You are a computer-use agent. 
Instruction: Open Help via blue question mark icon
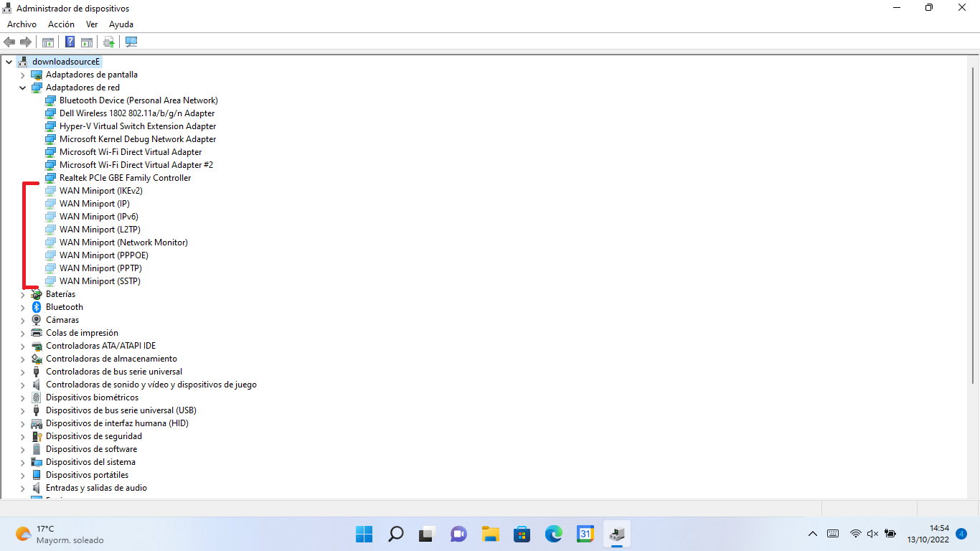70,42
